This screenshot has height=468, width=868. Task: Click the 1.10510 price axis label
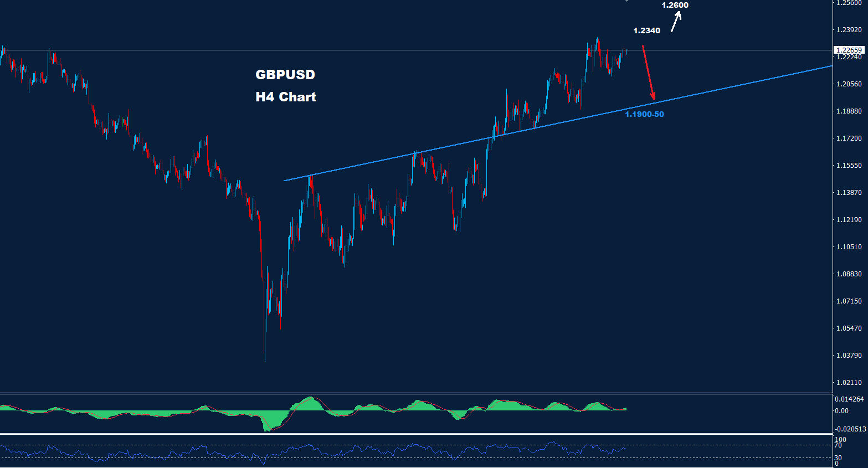tap(849, 247)
